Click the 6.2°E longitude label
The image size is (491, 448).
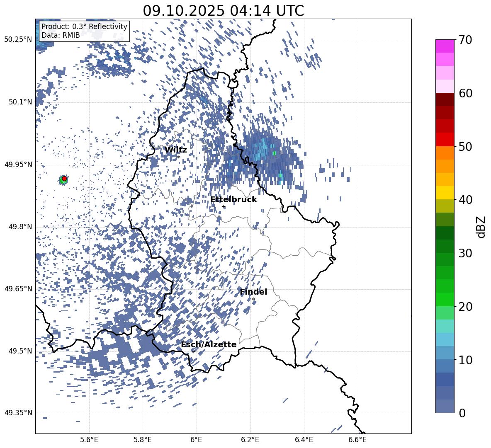[250, 440]
